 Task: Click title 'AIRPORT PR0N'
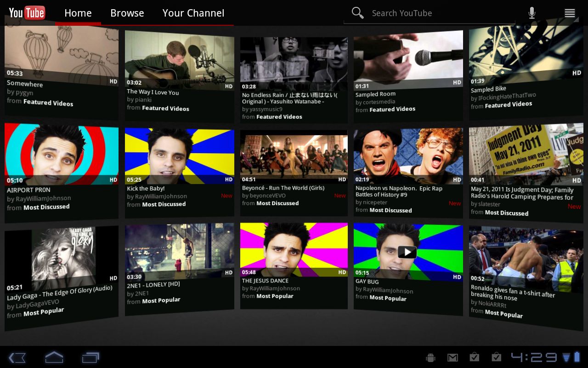tap(28, 190)
